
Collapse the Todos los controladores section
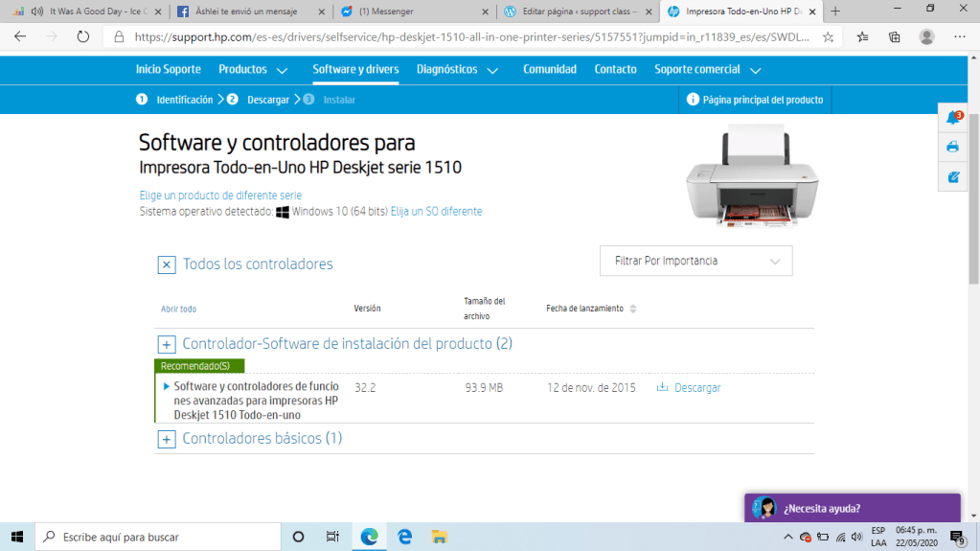(x=167, y=264)
